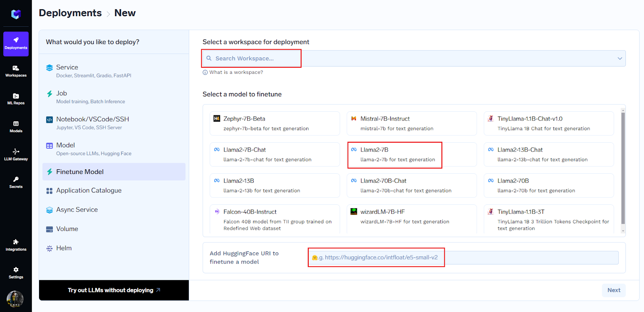Select the Helm deployment option
The height and width of the screenshot is (312, 644).
click(114, 248)
